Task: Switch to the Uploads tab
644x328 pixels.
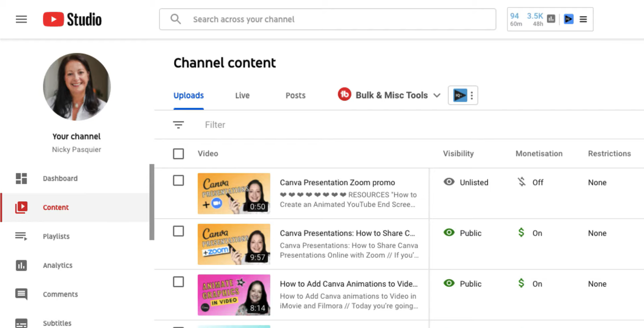Action: click(189, 96)
